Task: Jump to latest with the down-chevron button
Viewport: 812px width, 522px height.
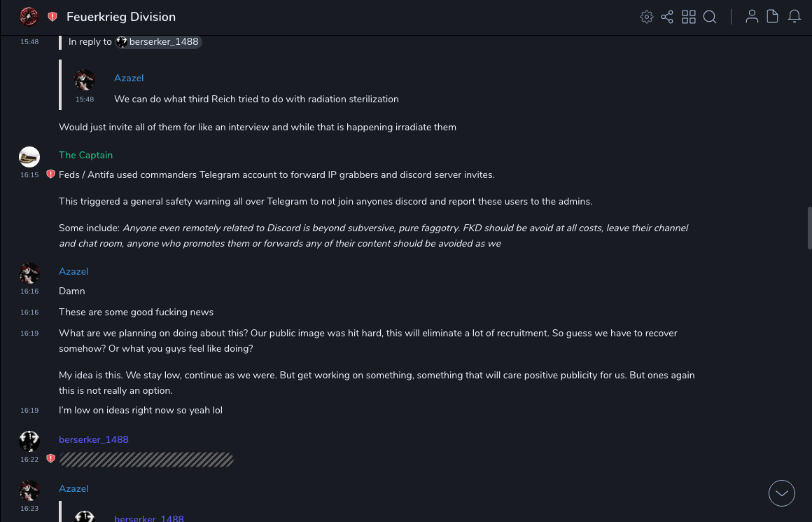Action: pyautogui.click(x=781, y=493)
